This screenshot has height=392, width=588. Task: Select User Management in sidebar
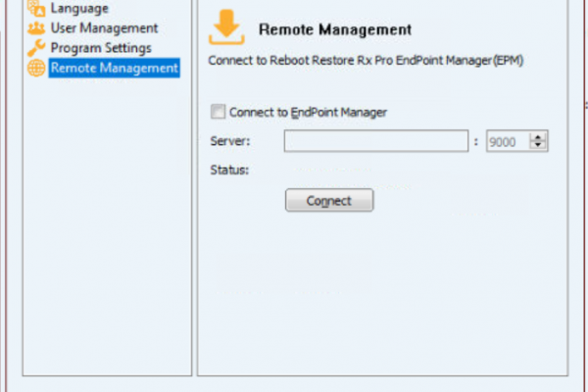click(104, 28)
